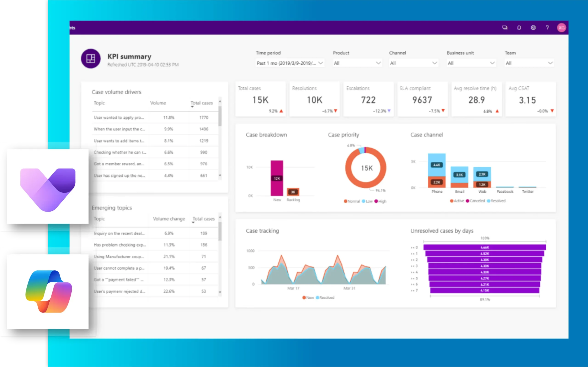Toggle the Normal legend in Case priority
Image resolution: width=588 pixels, height=367 pixels.
point(352,201)
